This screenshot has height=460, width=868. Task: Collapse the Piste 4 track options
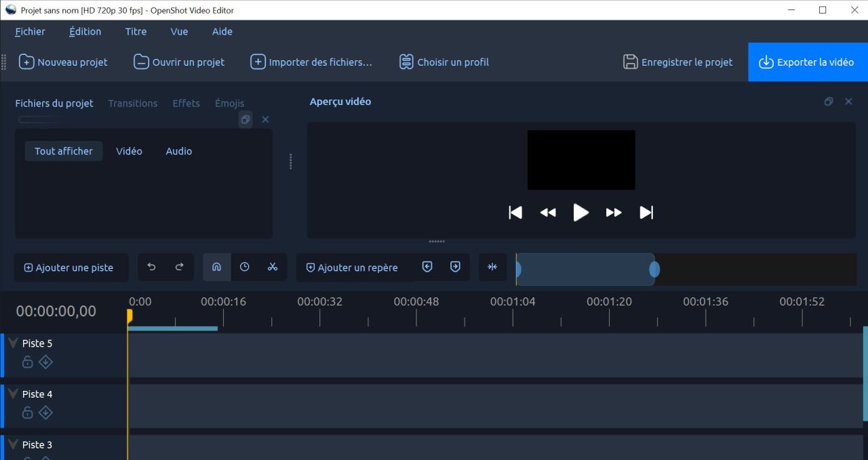(12, 393)
